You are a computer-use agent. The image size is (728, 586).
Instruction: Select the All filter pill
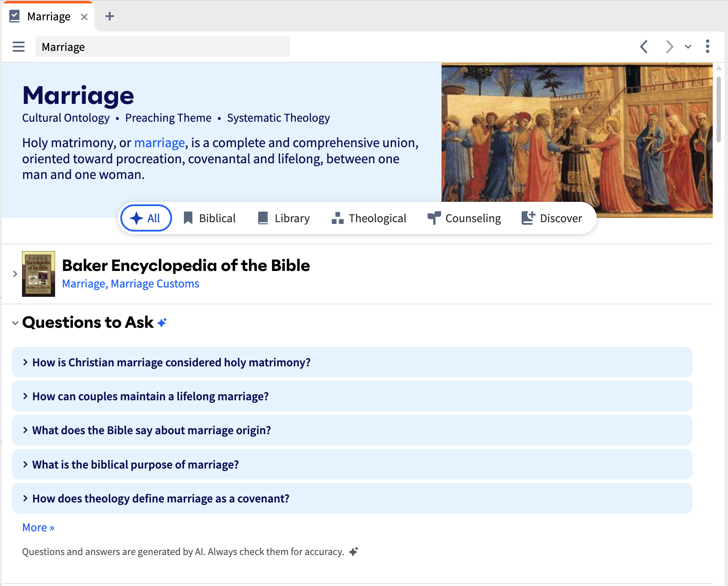(146, 218)
